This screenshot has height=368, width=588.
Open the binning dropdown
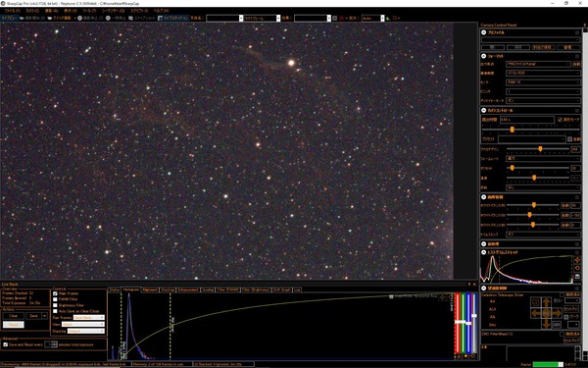(543, 91)
